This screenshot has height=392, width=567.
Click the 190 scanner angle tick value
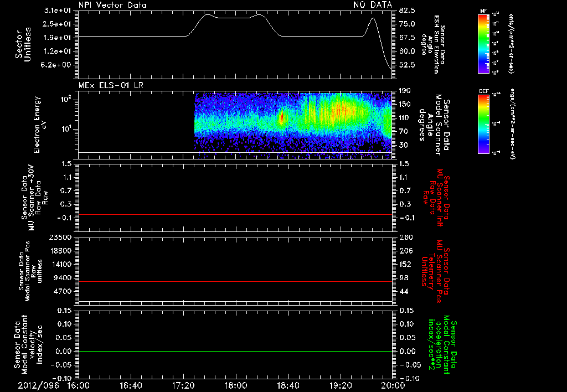click(405, 91)
